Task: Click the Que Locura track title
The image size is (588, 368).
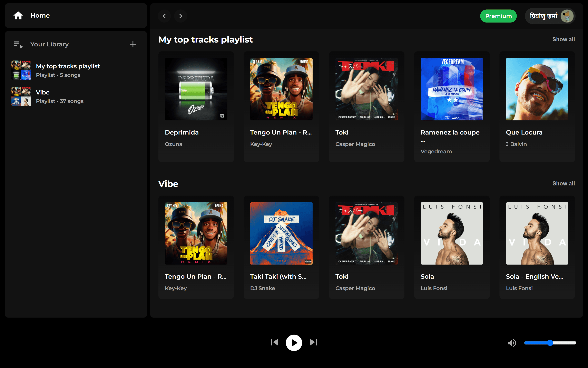Action: tap(524, 132)
